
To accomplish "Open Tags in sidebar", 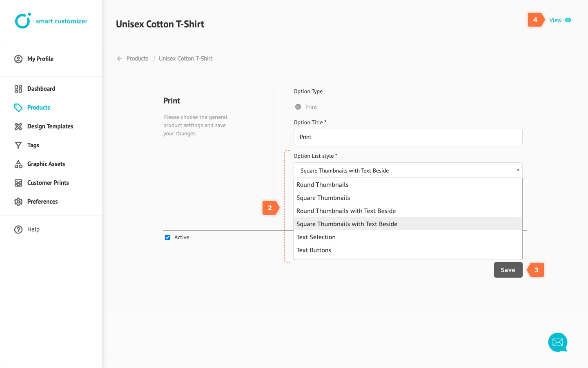I will (x=33, y=145).
